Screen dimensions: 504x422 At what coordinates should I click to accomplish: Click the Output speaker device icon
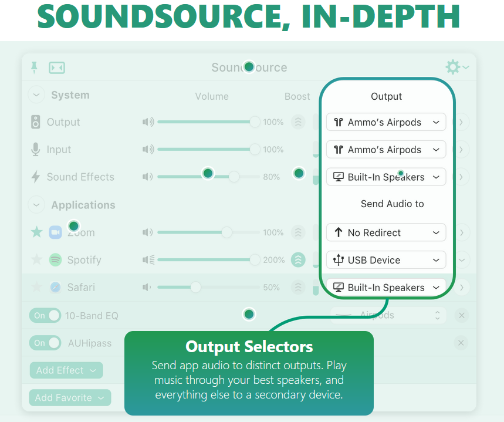[36, 122]
